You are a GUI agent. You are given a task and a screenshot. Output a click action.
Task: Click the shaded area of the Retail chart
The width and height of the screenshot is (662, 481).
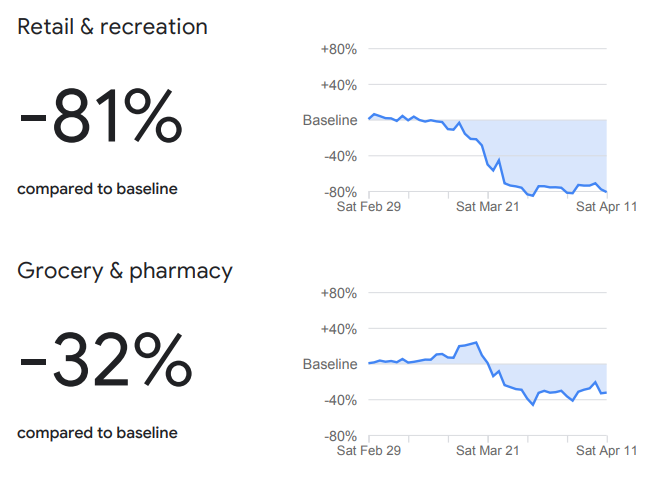point(560,150)
